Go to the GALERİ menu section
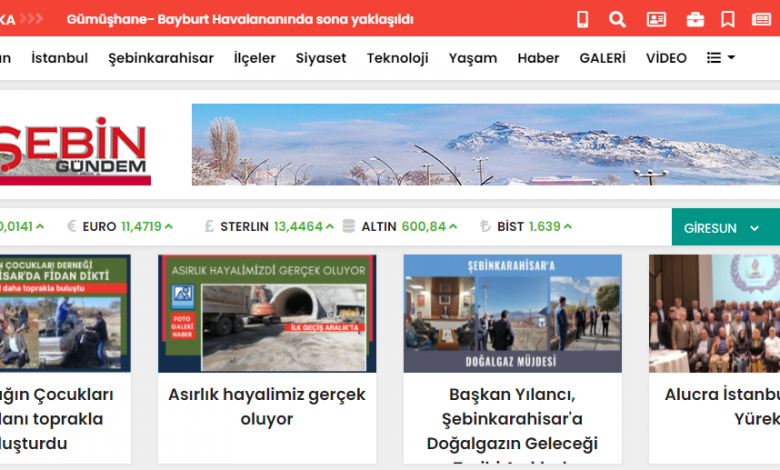 tap(602, 58)
